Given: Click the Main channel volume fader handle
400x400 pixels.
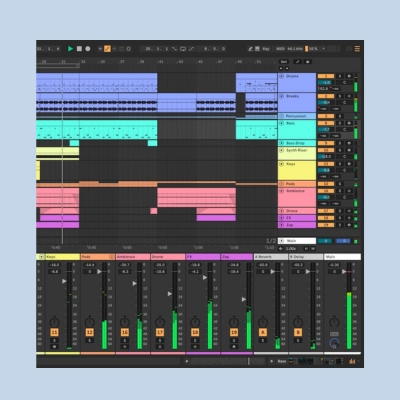Looking at the screenshot, I should 344,272.
